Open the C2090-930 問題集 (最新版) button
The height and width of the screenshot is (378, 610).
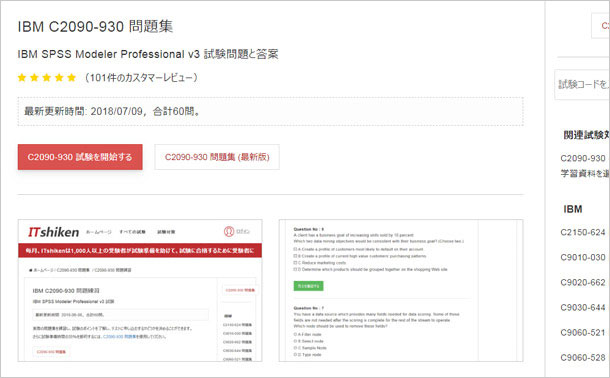(217, 157)
